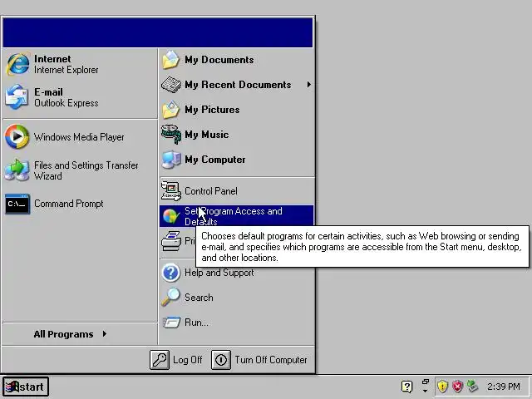Open Help and Support question mark icon
The width and height of the screenshot is (532, 399).
click(170, 273)
